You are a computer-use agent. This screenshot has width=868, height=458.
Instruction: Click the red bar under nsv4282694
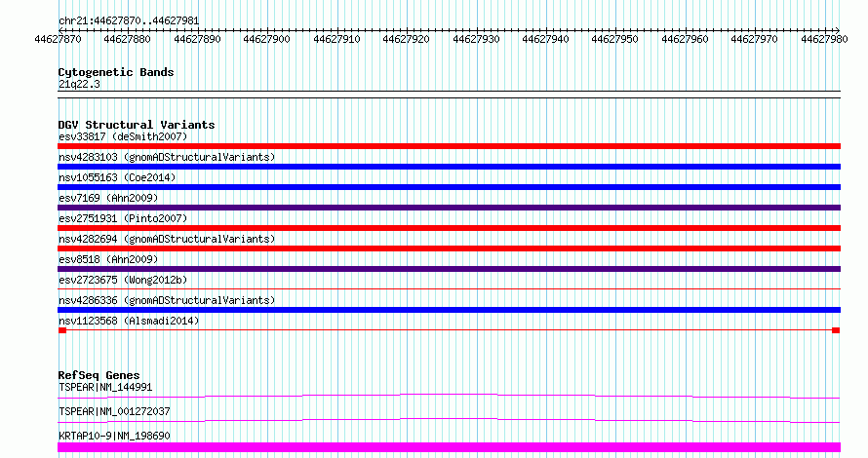449,248
